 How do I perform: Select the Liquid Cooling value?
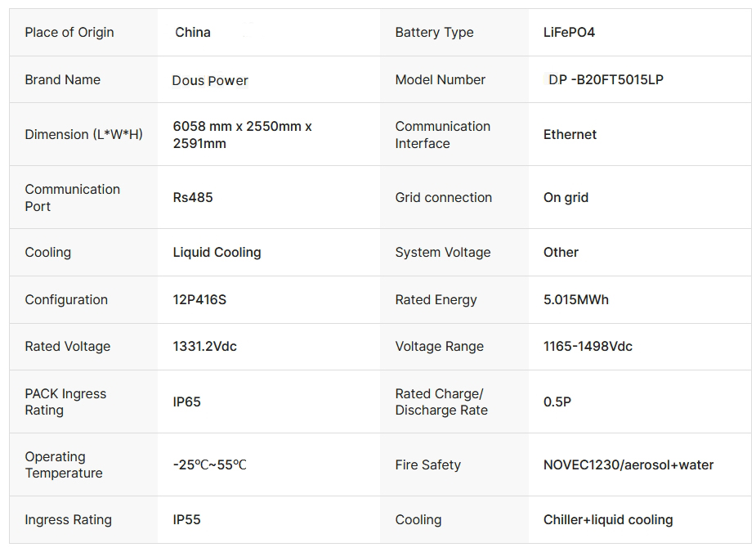[x=217, y=252]
